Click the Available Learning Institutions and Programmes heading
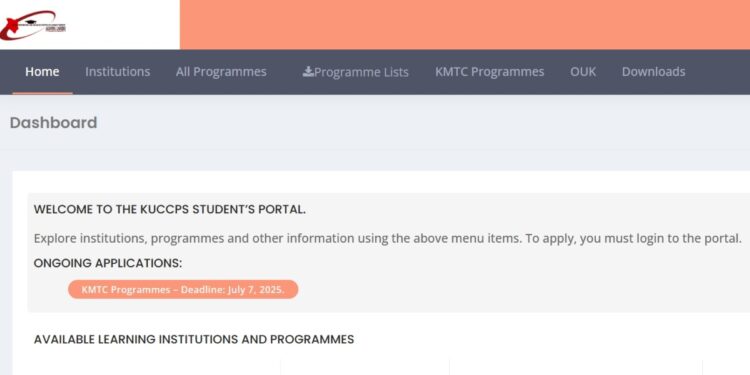 194,340
